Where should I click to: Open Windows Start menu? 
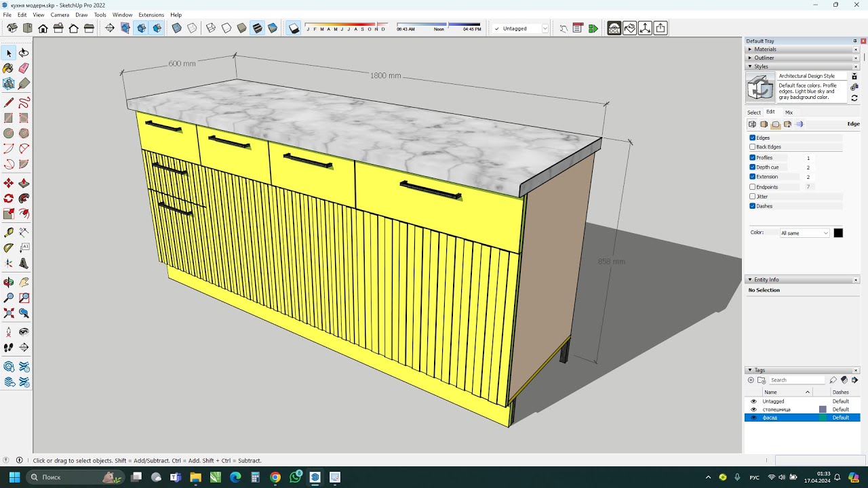14,477
